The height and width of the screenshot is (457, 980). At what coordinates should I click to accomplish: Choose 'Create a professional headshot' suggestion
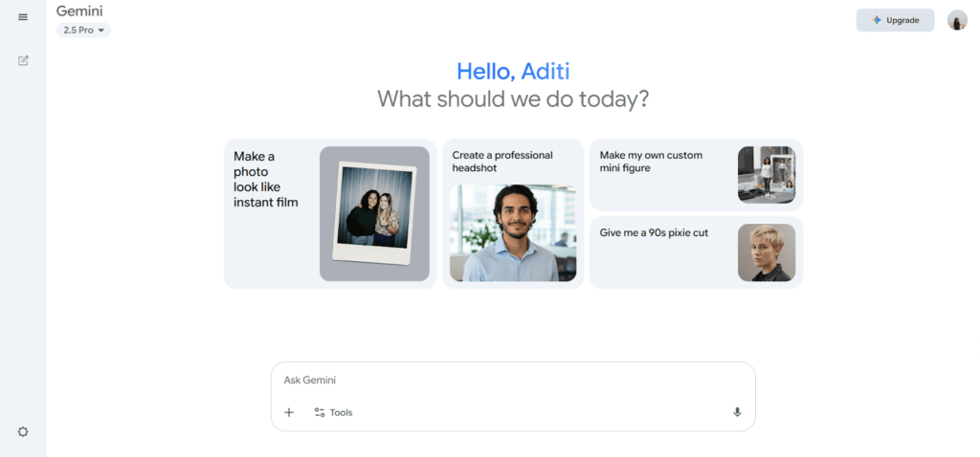click(x=502, y=161)
